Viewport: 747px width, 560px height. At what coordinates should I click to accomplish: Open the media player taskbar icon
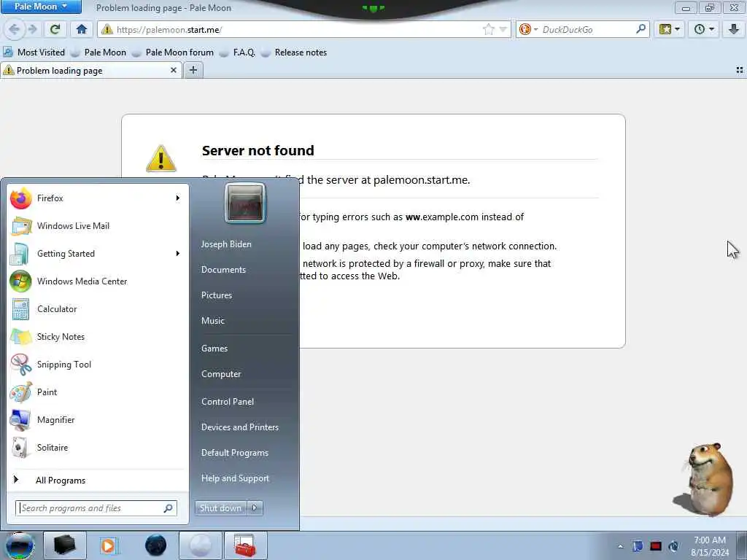[108, 545]
